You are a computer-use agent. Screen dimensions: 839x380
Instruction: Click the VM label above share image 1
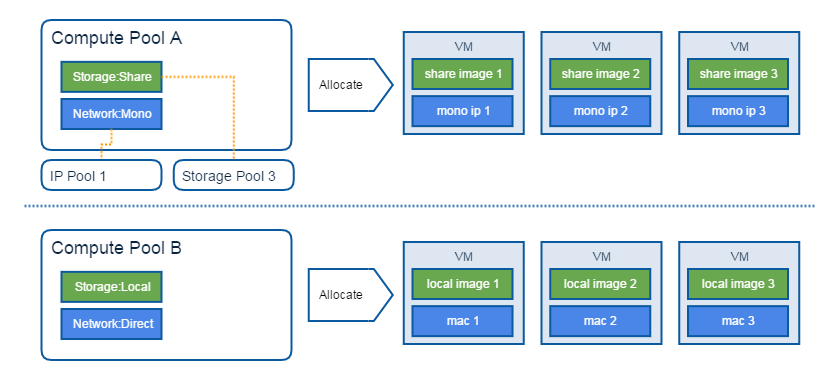point(463,47)
